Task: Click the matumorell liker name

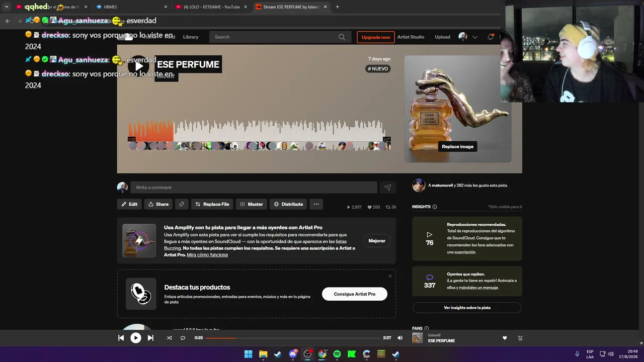Action: point(442,186)
